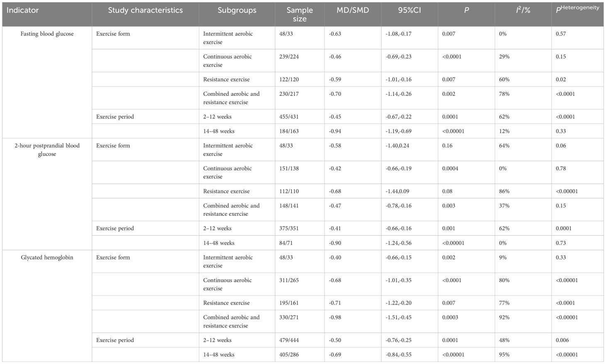The image size is (606, 364).
Task: Click the heterogeneity P value 0.57
Action: coord(561,34)
